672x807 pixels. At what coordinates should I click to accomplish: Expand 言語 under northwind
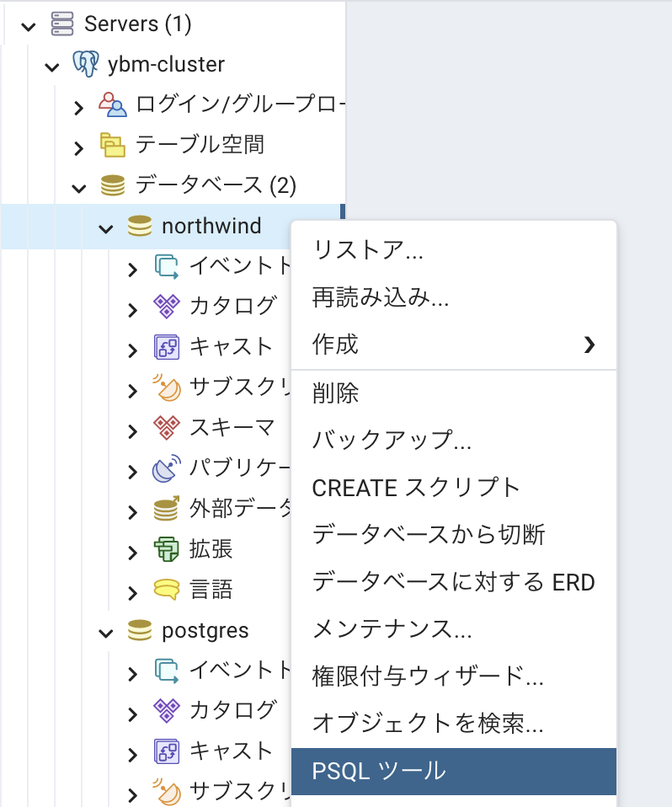pyautogui.click(x=133, y=593)
